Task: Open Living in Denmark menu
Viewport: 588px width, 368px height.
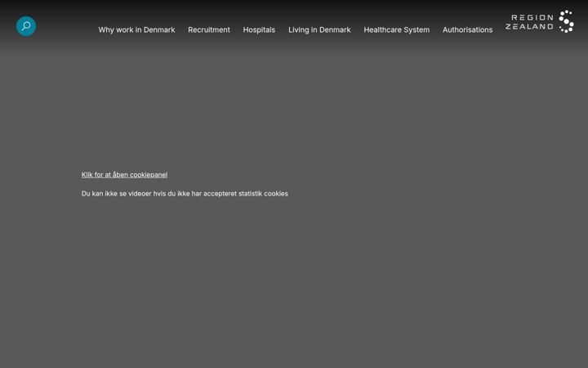Action: click(319, 30)
